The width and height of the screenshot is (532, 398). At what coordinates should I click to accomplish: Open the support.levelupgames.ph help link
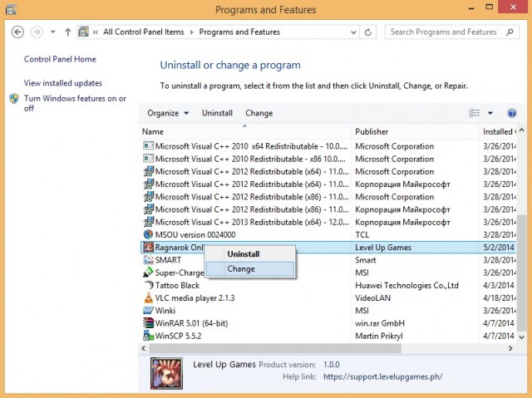coord(382,376)
